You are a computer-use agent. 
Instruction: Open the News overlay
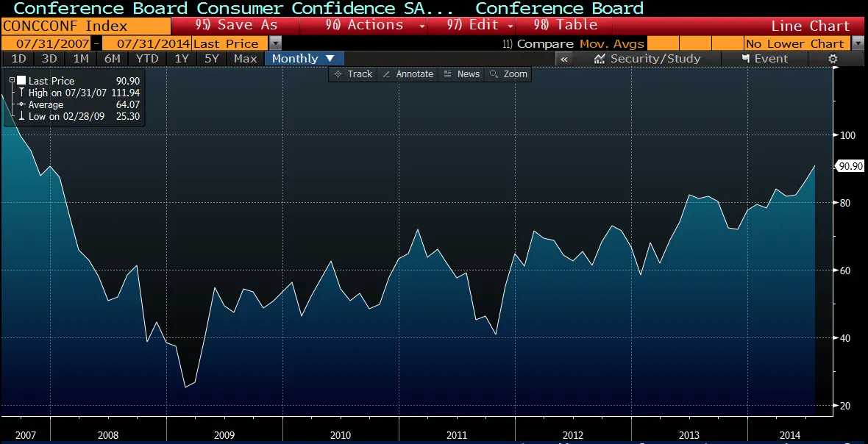[x=462, y=74]
